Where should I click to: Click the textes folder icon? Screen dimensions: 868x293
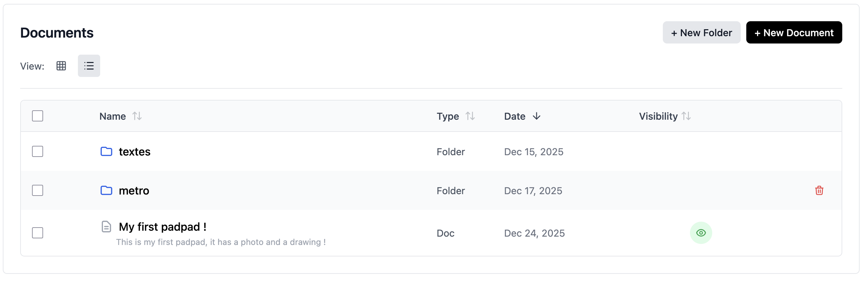pyautogui.click(x=106, y=151)
